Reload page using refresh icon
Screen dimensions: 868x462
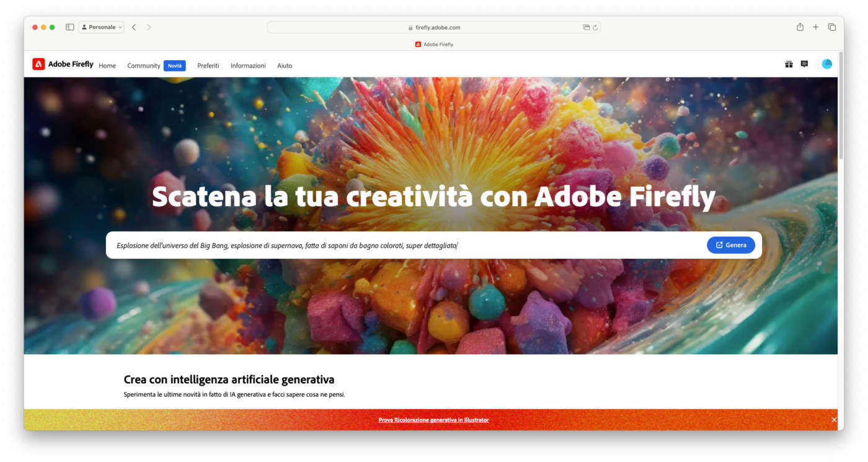click(595, 27)
